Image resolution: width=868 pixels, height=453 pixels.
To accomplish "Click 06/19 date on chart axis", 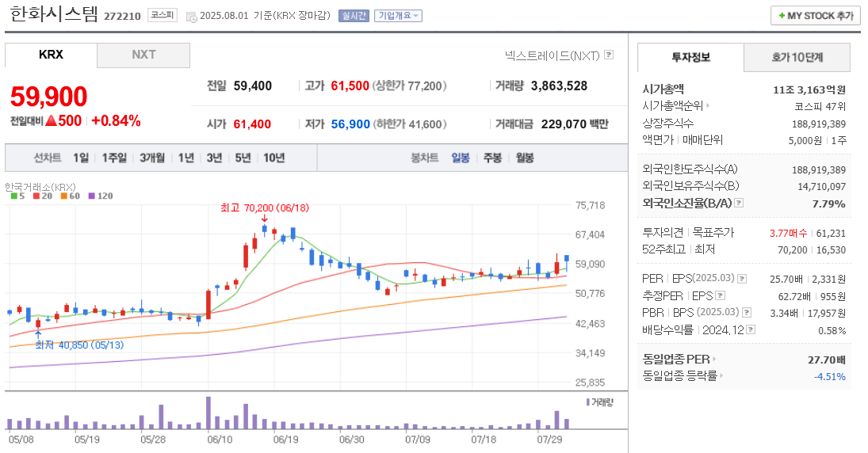I will (x=286, y=440).
